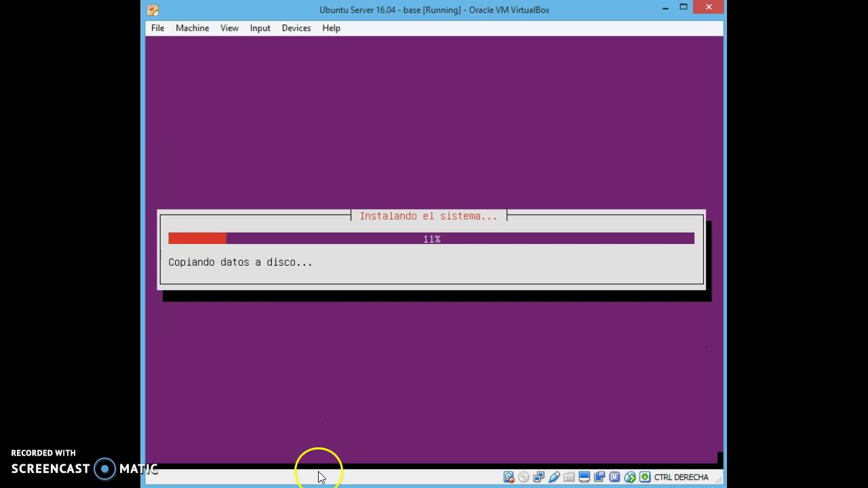Maximize the VirtualBox window
868x488 pixels.
pos(684,7)
